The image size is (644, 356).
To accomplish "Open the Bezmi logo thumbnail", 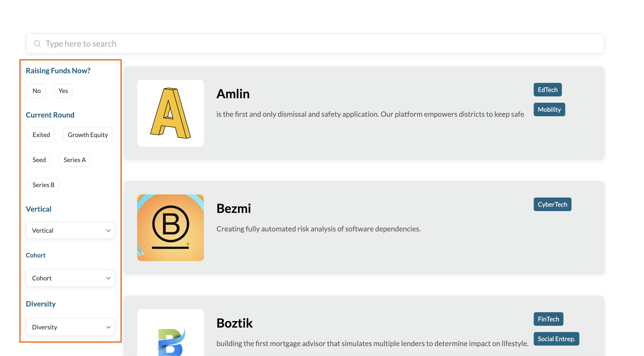I will pos(171,228).
